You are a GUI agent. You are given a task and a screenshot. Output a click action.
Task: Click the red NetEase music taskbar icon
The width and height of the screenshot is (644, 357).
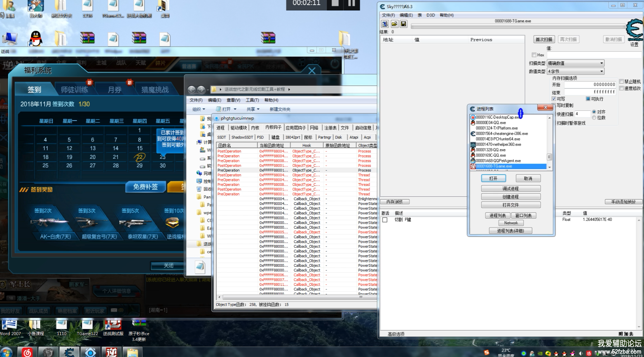tap(27, 352)
